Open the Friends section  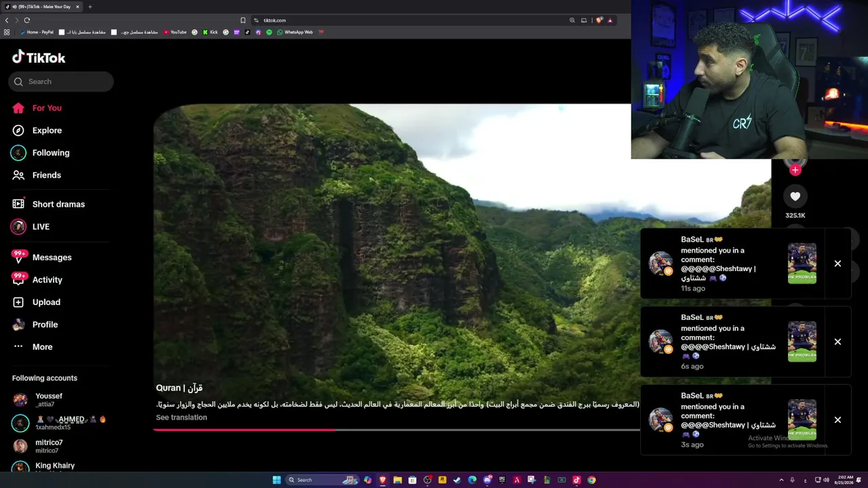pos(37,175)
